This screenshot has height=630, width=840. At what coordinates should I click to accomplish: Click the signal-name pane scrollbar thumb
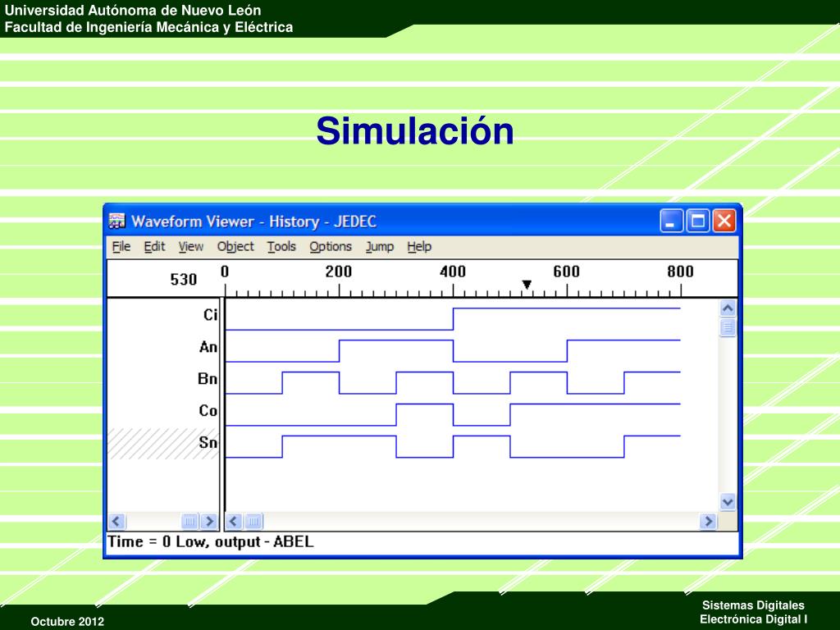click(x=190, y=521)
